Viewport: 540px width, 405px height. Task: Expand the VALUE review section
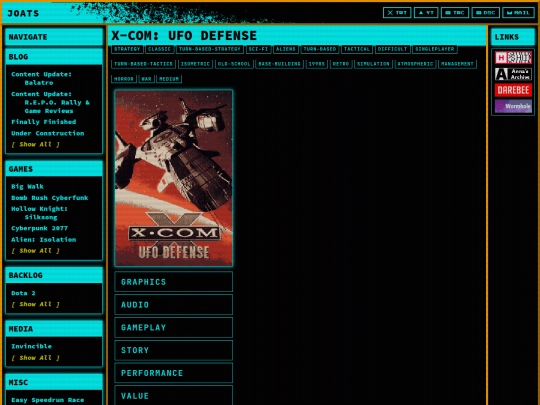tap(174, 395)
